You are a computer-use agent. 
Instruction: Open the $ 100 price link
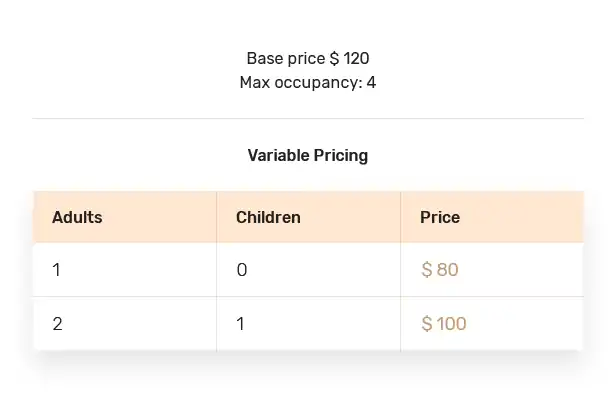pyautogui.click(x=444, y=324)
